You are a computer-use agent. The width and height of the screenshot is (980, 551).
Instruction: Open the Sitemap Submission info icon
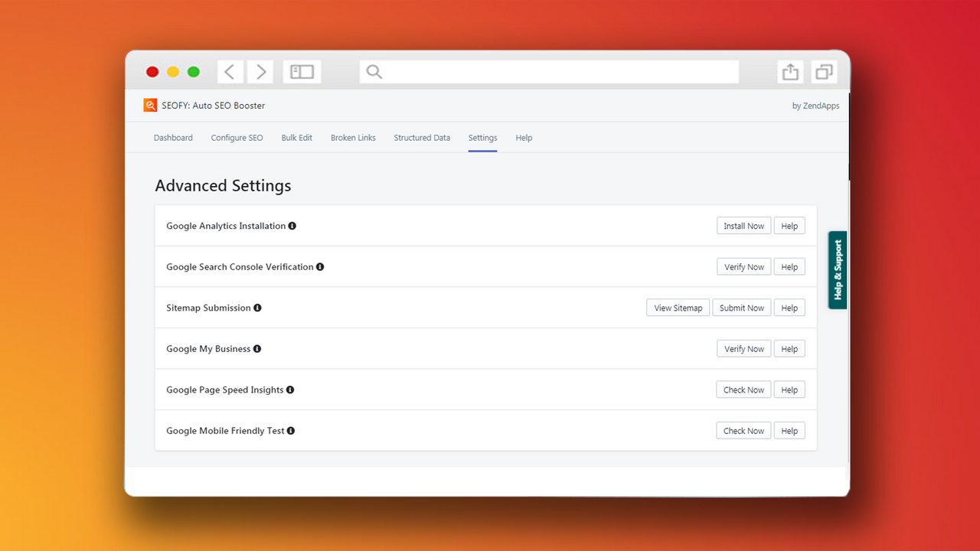[x=257, y=308]
